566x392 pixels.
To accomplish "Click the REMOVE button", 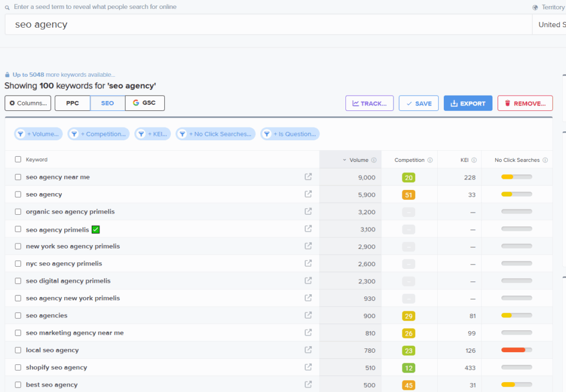I will point(525,103).
